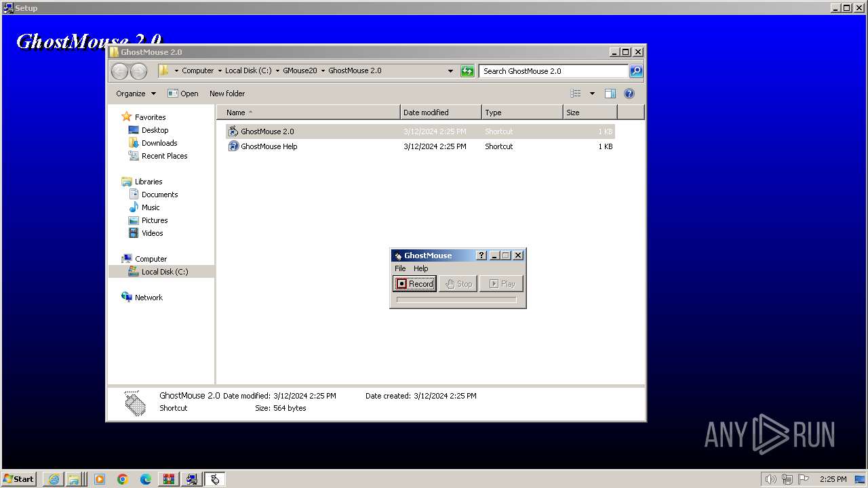Click the GMouse20 breadcrumb

[x=300, y=70]
